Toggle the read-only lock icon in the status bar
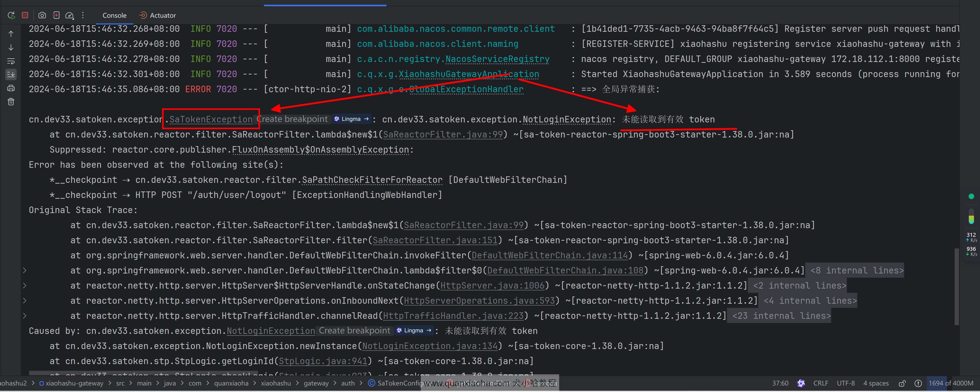Viewport: 980px width, 392px height. tap(902, 383)
